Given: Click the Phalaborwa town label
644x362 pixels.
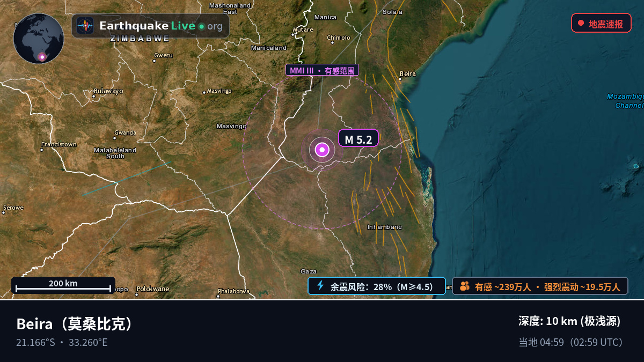Looking at the screenshot, I should (x=233, y=291).
